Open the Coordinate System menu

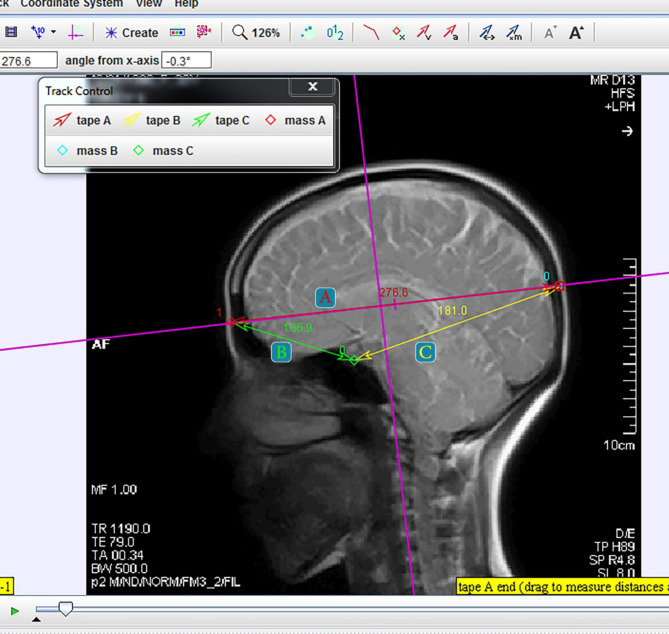click(x=71, y=4)
